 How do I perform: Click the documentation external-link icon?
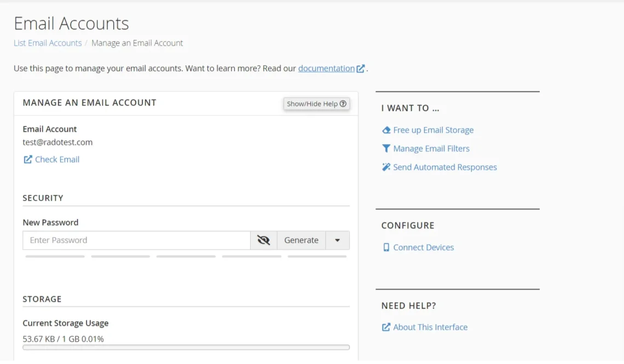360,68
